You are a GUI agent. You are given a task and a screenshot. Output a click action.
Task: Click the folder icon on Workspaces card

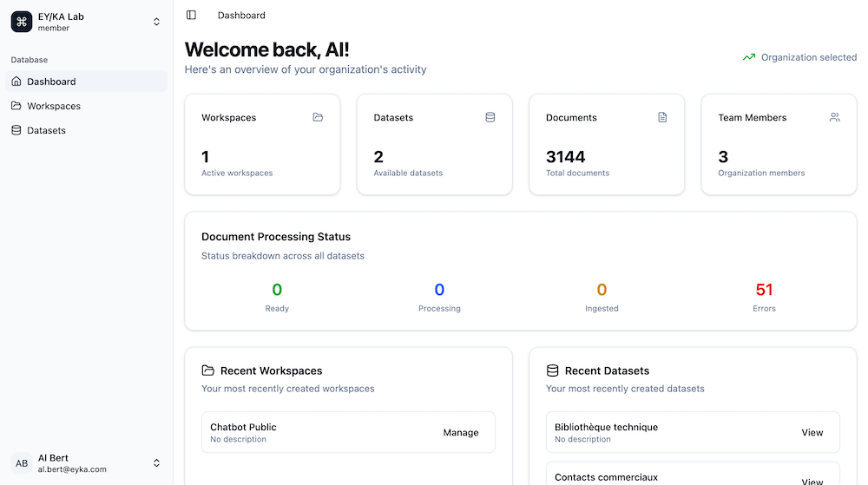[318, 117]
